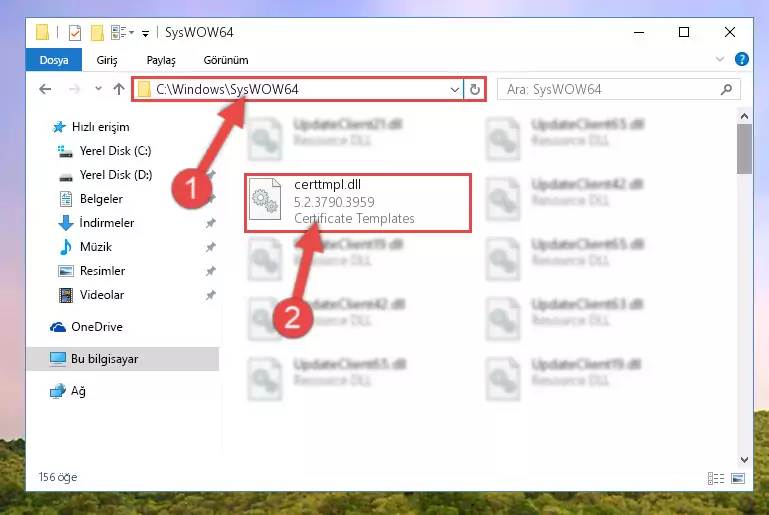
Task: Expand the ribbon with the chevron
Action: pyautogui.click(x=719, y=59)
